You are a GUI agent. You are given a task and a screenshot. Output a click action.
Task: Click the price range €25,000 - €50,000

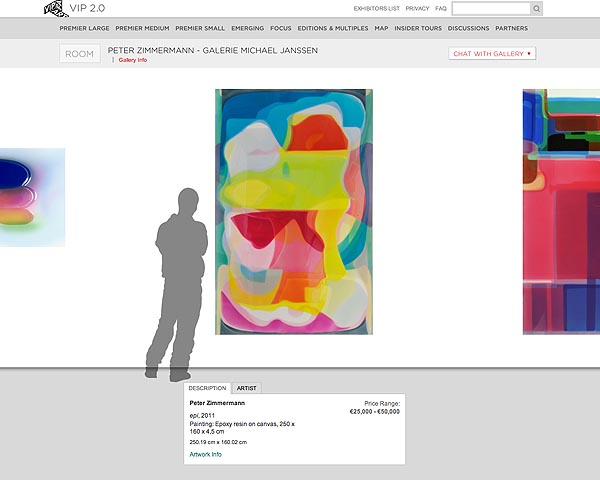tap(375, 412)
